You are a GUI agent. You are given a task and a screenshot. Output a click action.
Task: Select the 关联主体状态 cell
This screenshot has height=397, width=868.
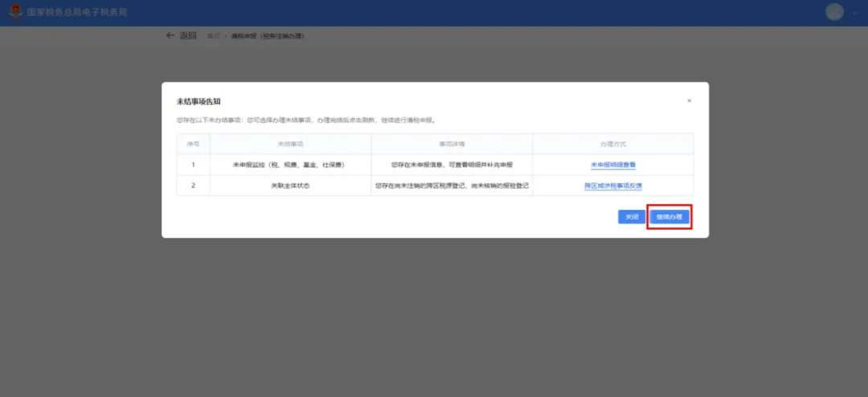click(x=291, y=186)
